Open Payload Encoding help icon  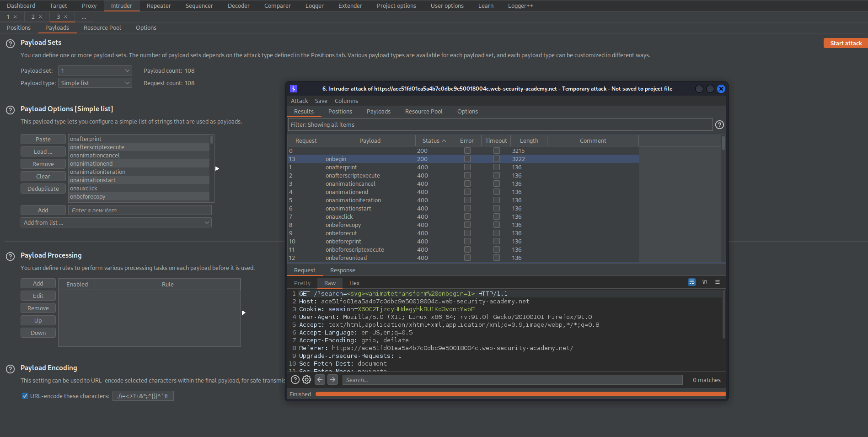pos(10,369)
